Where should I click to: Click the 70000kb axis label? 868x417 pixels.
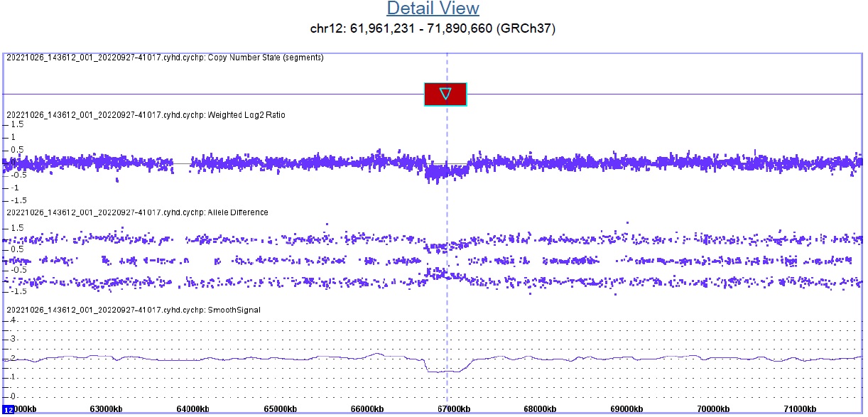pos(713,409)
